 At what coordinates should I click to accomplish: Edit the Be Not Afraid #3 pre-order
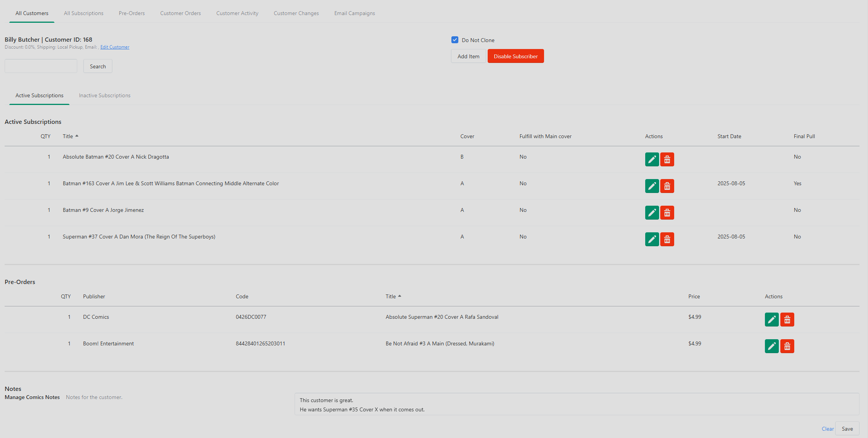point(771,346)
